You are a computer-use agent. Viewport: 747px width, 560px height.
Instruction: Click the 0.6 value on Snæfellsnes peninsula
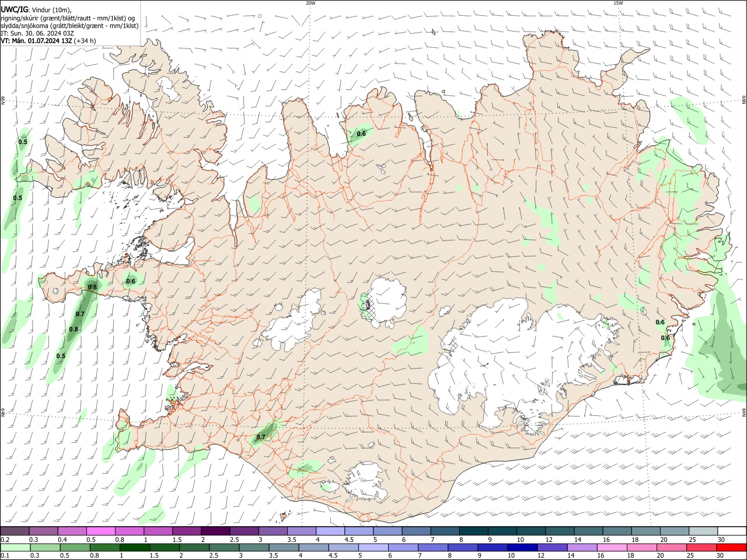[131, 281]
